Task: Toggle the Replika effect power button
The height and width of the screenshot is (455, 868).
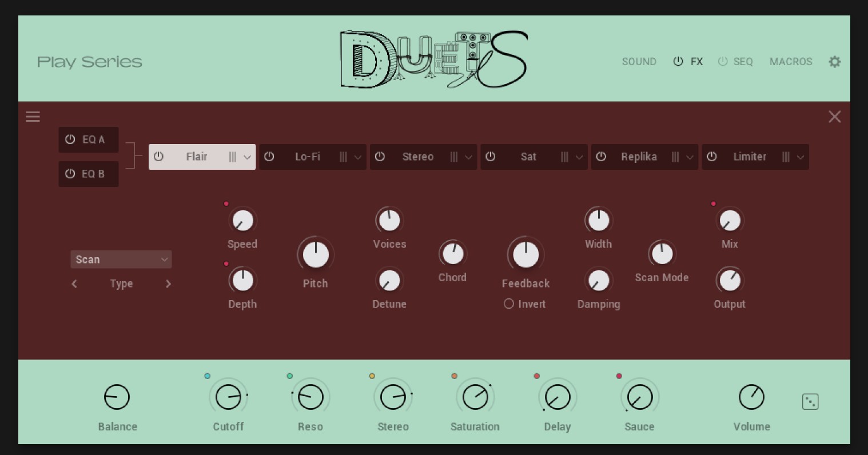Action: [601, 157]
